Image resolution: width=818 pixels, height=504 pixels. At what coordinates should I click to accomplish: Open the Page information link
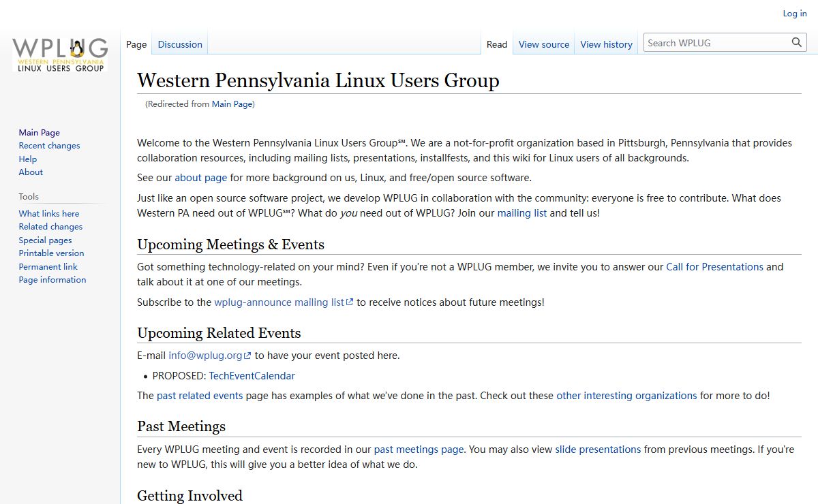point(52,279)
